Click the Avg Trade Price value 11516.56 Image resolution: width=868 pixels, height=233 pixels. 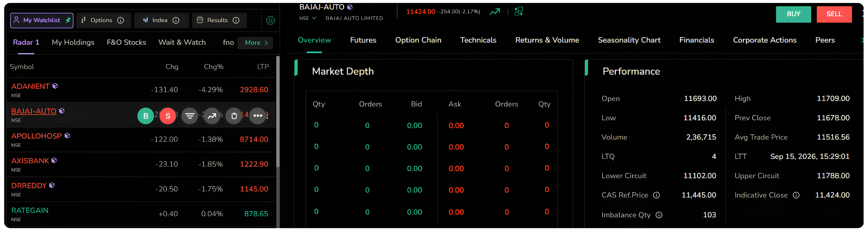[x=833, y=137]
